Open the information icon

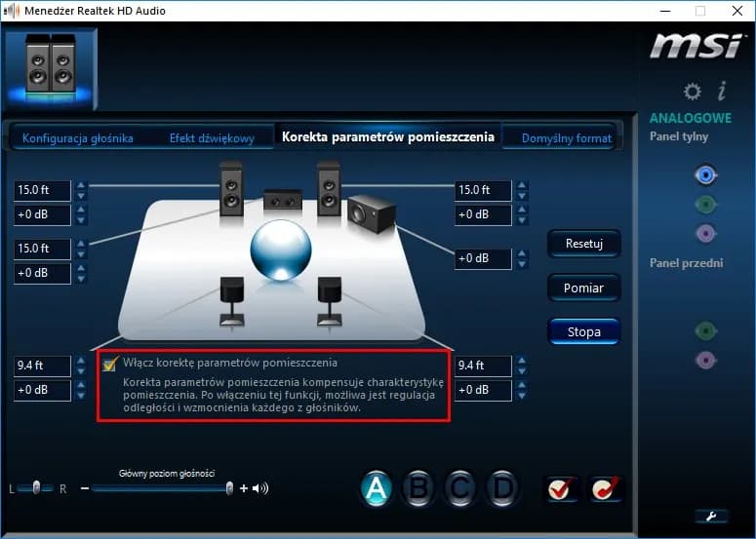pos(722,92)
